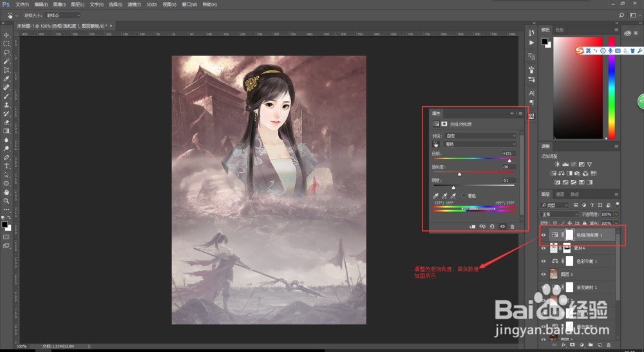This screenshot has width=644, height=352.
Task: Click the saturation -36 value field
Action: [509, 167]
